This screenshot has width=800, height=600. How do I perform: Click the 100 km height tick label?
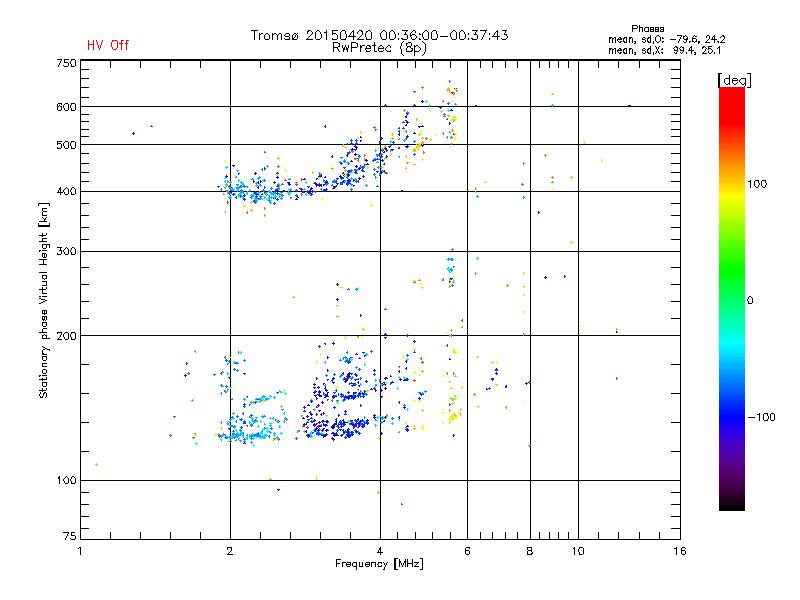(66, 481)
